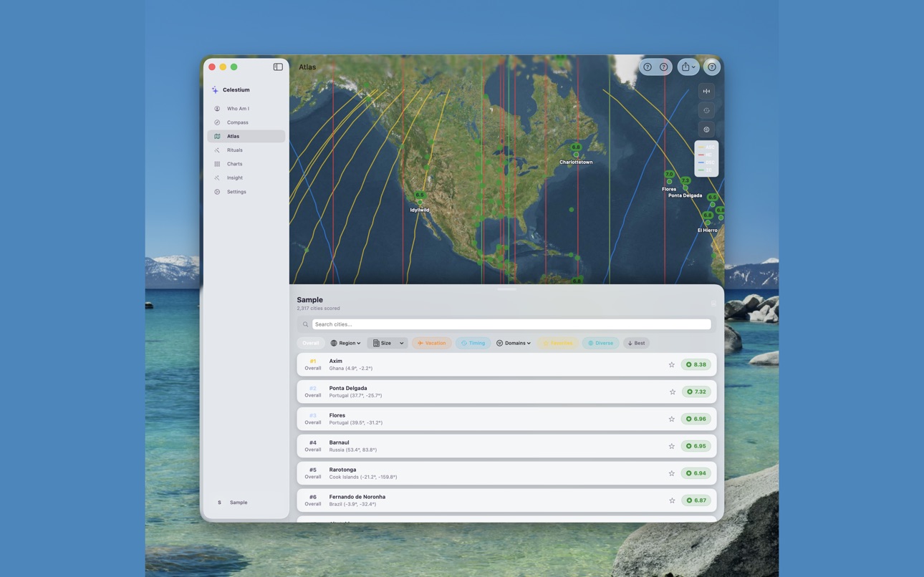Click the small icon right of the Sample heading
Image resolution: width=924 pixels, height=577 pixels.
(x=713, y=304)
